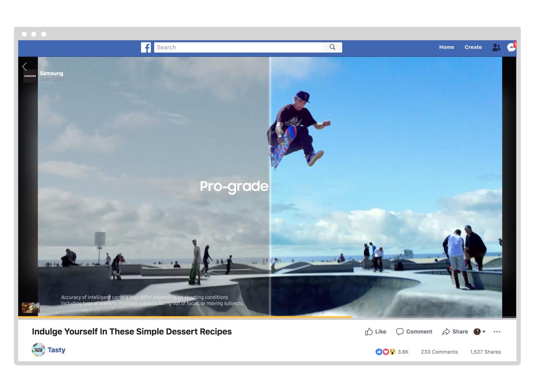Screen dimensions: 535x392
Task: Click the Tasty page avatar icon
Action: [38, 350]
